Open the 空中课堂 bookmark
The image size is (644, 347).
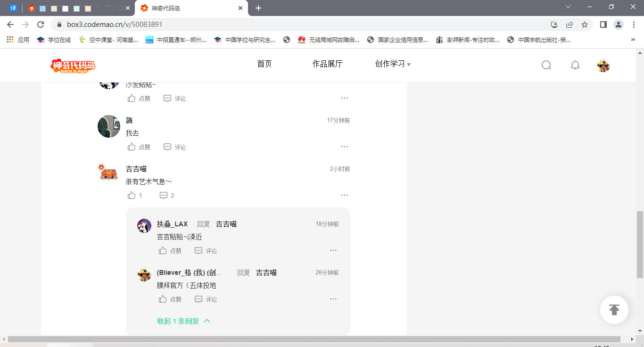(108, 40)
